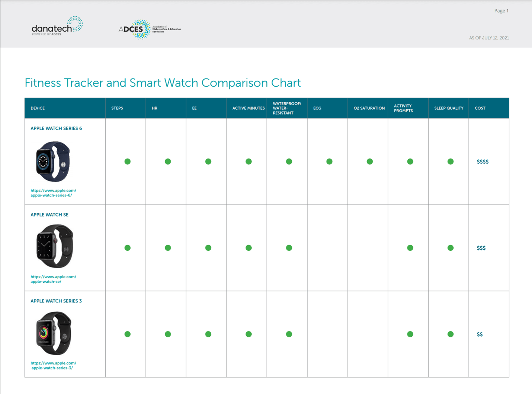Click the Series 3 EE green dot
532x394 pixels.
[x=208, y=334]
